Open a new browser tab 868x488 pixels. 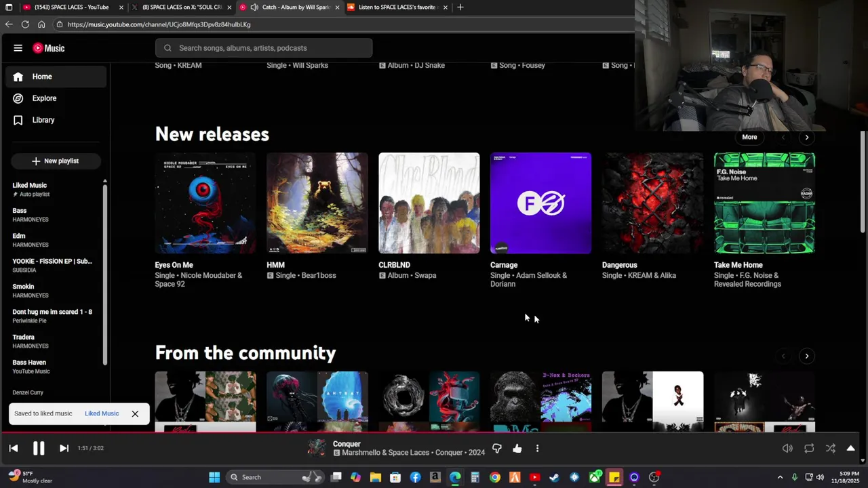click(460, 7)
